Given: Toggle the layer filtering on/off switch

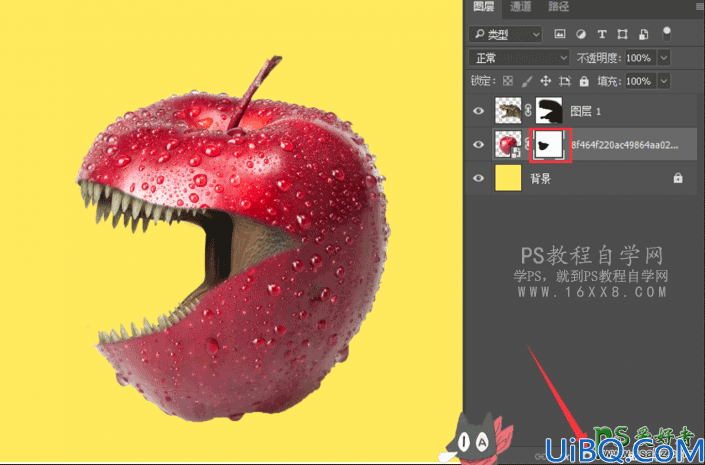Looking at the screenshot, I should coord(667,33).
